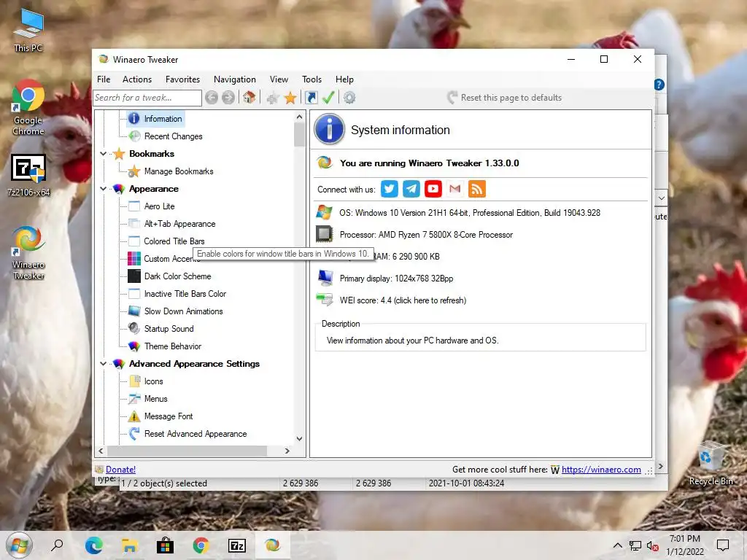The image size is (747, 560).
Task: Collapse the Appearance tree group
Action: (104, 189)
